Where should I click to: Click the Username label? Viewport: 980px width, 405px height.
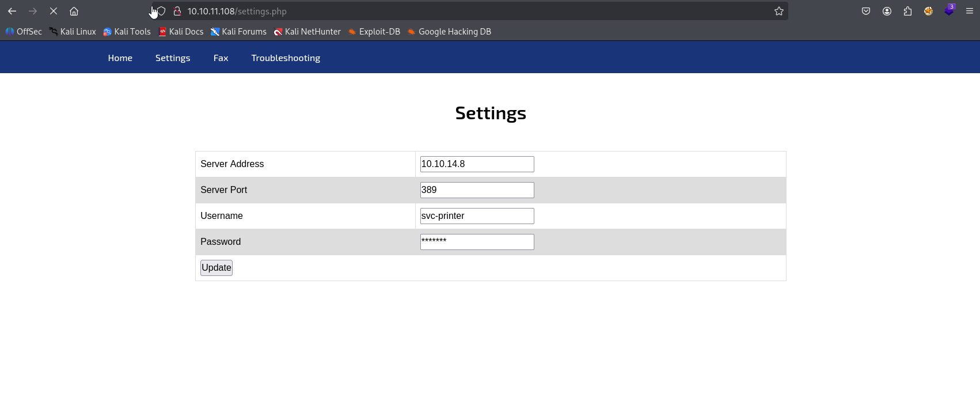click(222, 216)
